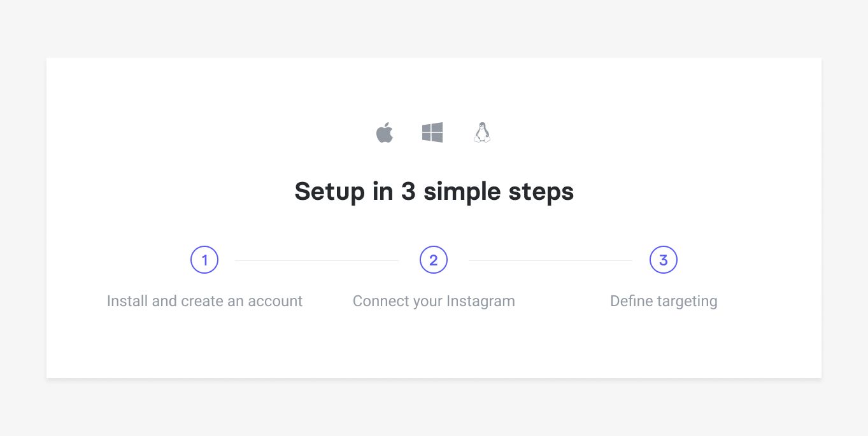Click "Install and create an account" label
Image resolution: width=868 pixels, height=436 pixels.
point(204,301)
